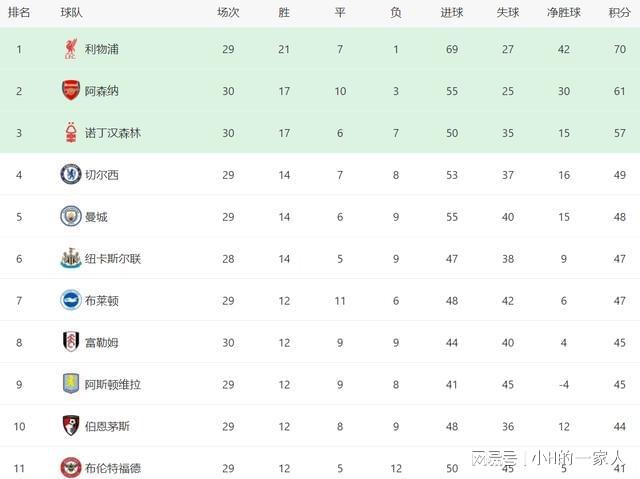Open the Fulham club crest icon
Viewport: 640px width, 479px height.
point(71,342)
